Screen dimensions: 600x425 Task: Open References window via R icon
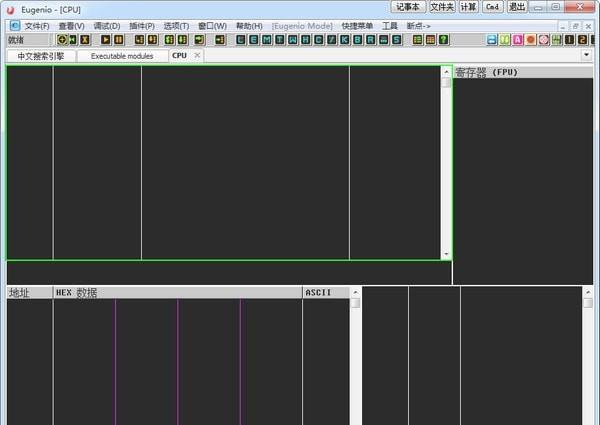[x=371, y=39]
